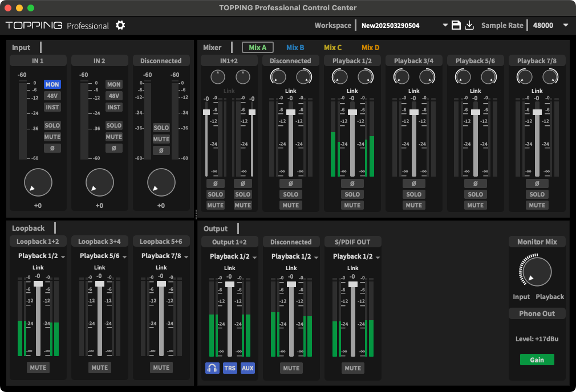The height and width of the screenshot is (392, 576).
Task: Enable 48V phantom power on IN 1
Action: [x=52, y=96]
